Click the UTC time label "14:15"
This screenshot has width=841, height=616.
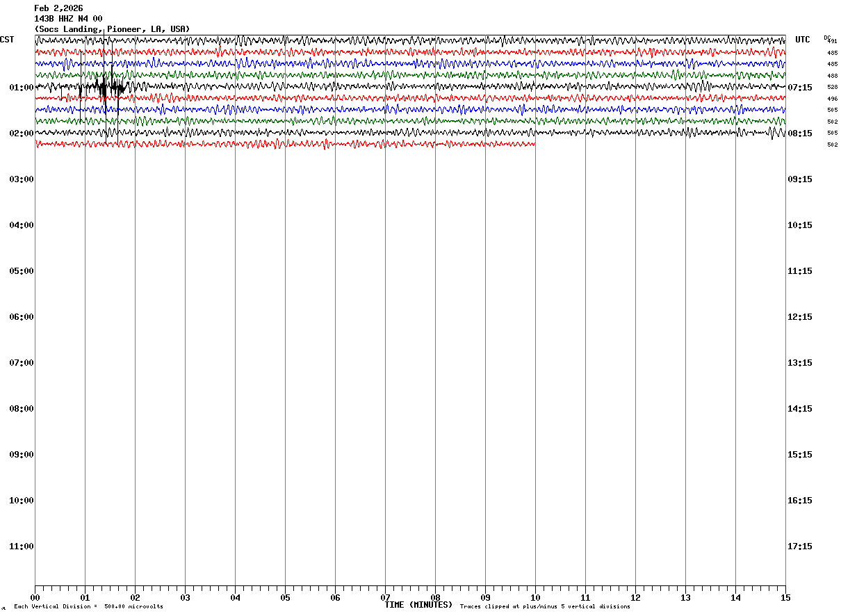800,409
